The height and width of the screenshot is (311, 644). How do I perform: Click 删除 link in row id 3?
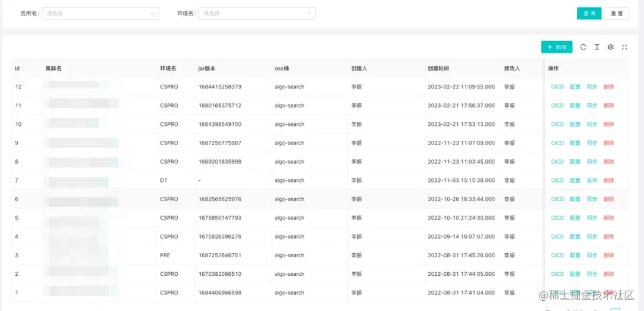[609, 255]
